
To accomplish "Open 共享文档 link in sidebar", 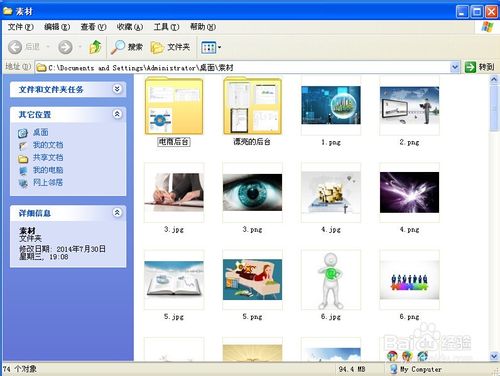I will [48, 157].
